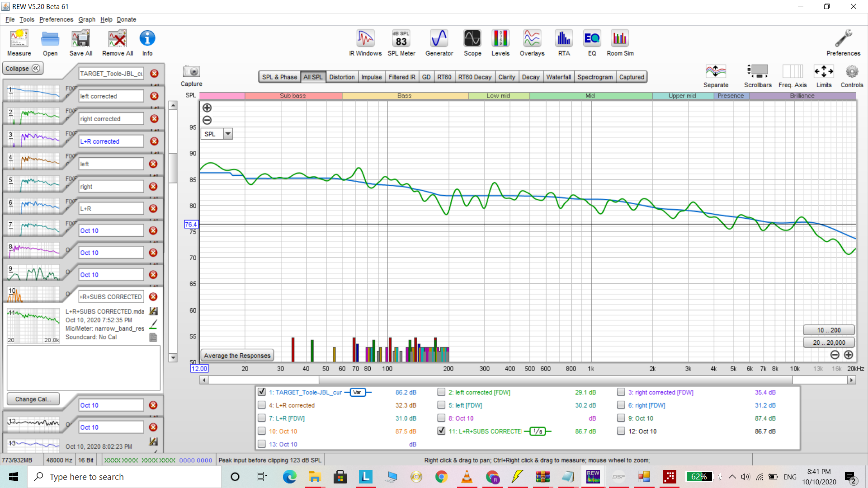Open the SPL axis type dropdown

click(228, 134)
